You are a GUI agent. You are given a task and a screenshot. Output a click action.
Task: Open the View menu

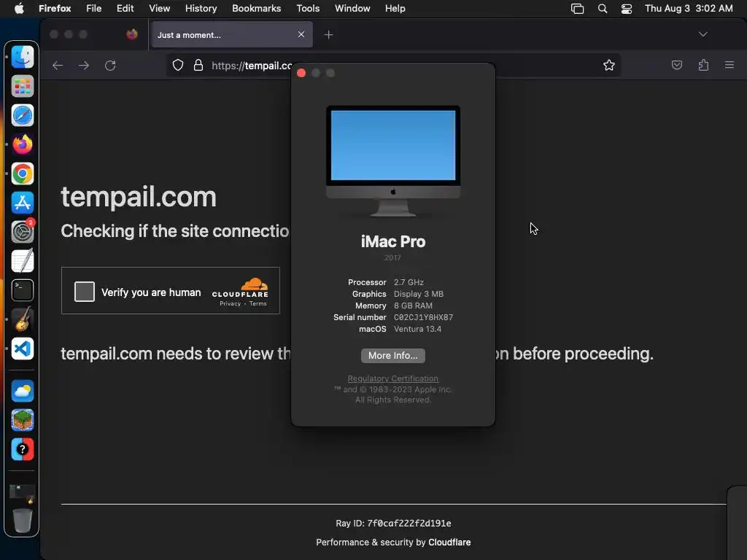[x=160, y=9]
